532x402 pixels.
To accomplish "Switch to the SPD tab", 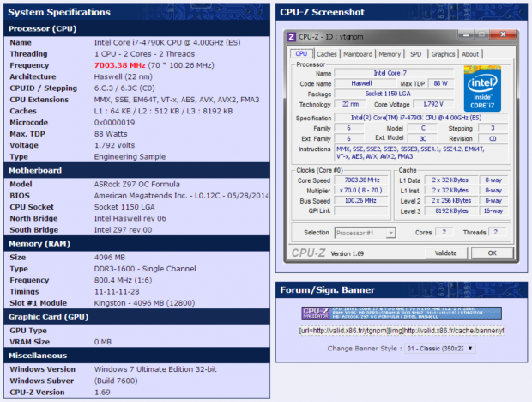I will coord(415,54).
